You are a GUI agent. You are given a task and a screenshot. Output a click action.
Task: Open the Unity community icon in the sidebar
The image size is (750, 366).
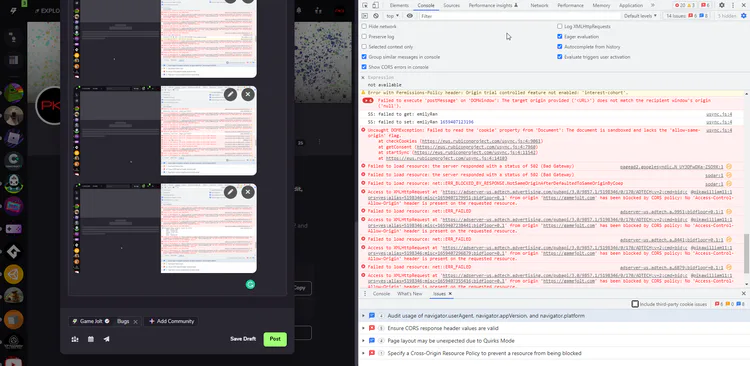[13, 274]
